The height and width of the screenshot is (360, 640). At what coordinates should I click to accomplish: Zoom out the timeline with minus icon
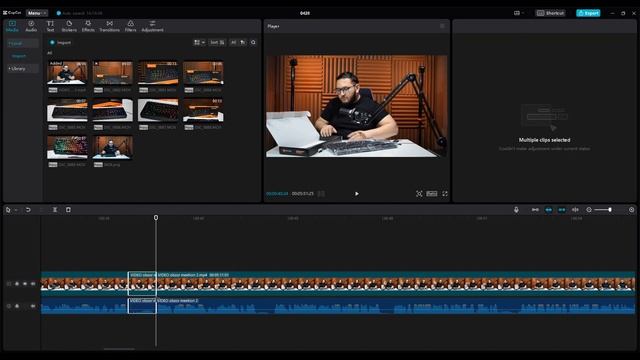click(589, 210)
